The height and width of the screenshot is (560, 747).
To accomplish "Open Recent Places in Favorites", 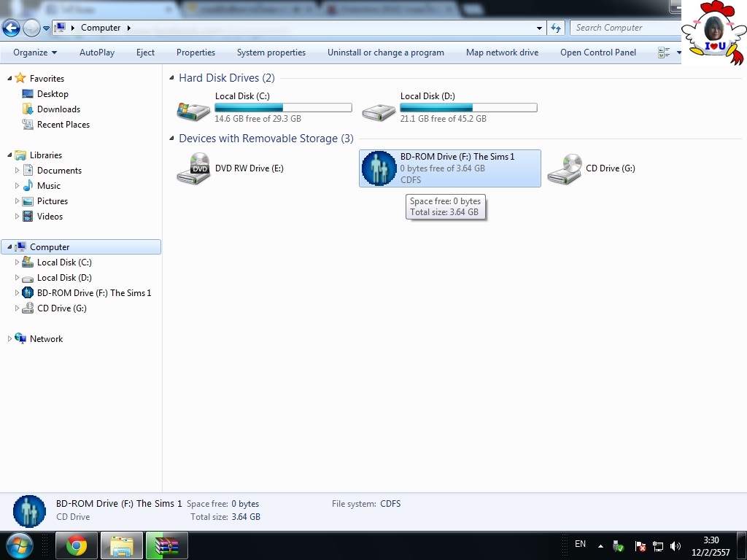I will (x=63, y=124).
